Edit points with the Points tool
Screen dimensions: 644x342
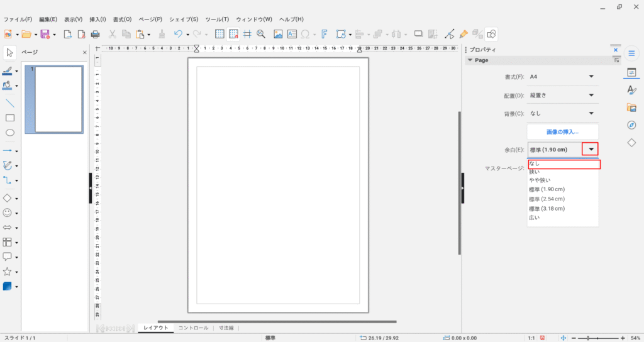click(x=449, y=34)
